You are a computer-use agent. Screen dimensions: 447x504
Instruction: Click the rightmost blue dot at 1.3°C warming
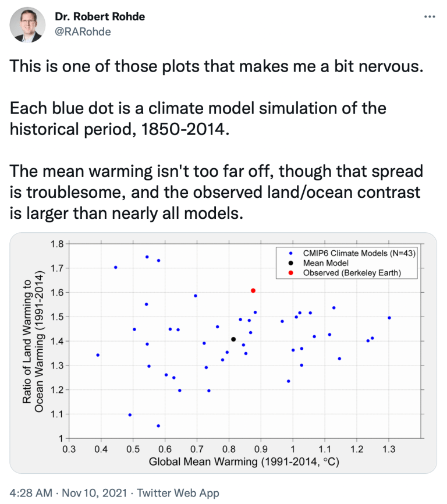click(389, 318)
